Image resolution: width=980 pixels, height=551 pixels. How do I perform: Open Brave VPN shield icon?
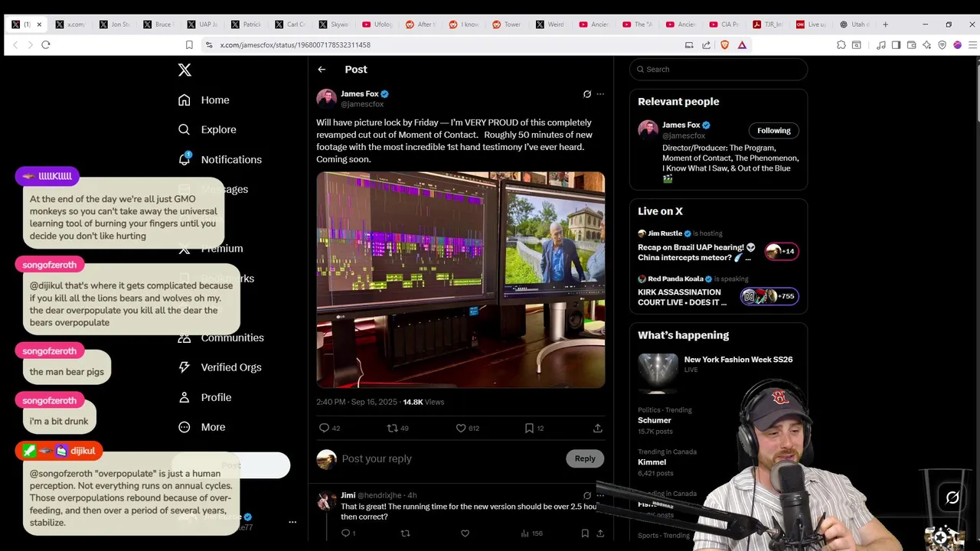pos(942,45)
